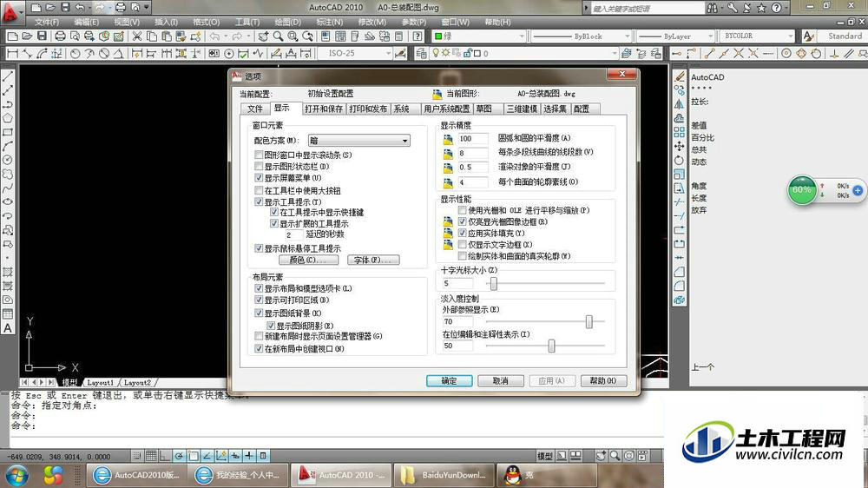Open the Text Style manager icon

pyautogui.click(x=808, y=36)
